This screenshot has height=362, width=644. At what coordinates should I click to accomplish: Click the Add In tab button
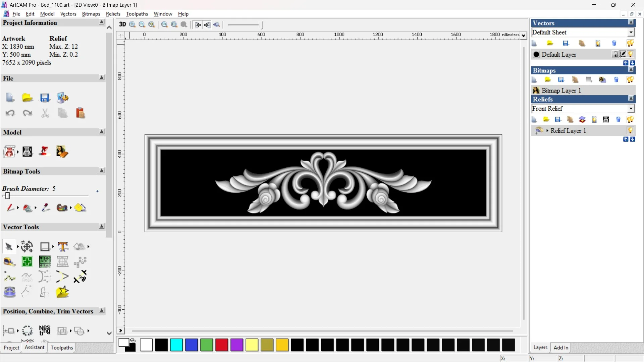pyautogui.click(x=560, y=348)
